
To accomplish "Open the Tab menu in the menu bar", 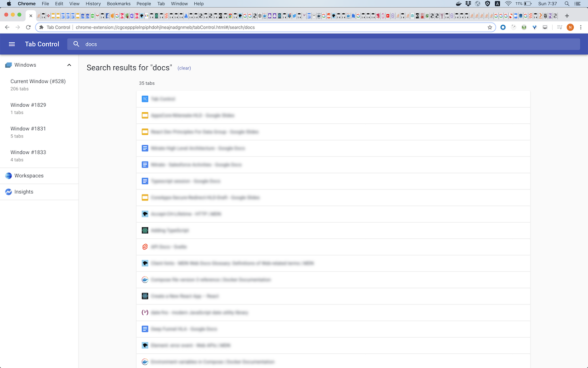I will (161, 4).
